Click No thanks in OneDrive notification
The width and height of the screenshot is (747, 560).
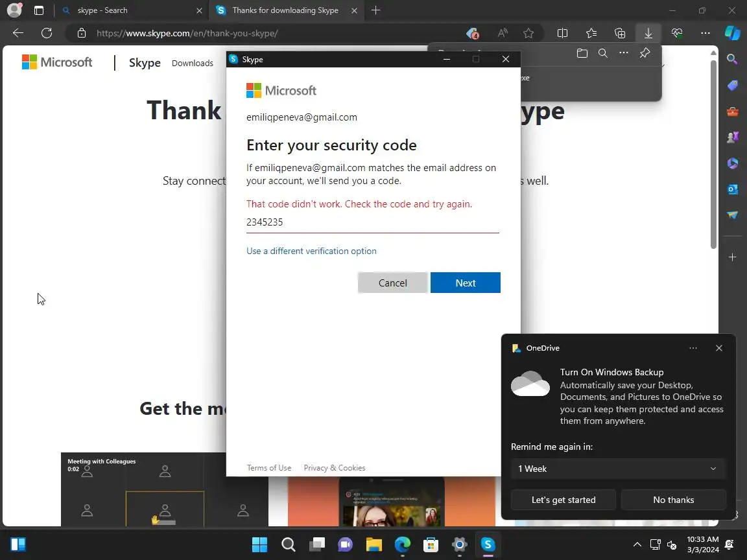pos(673,500)
